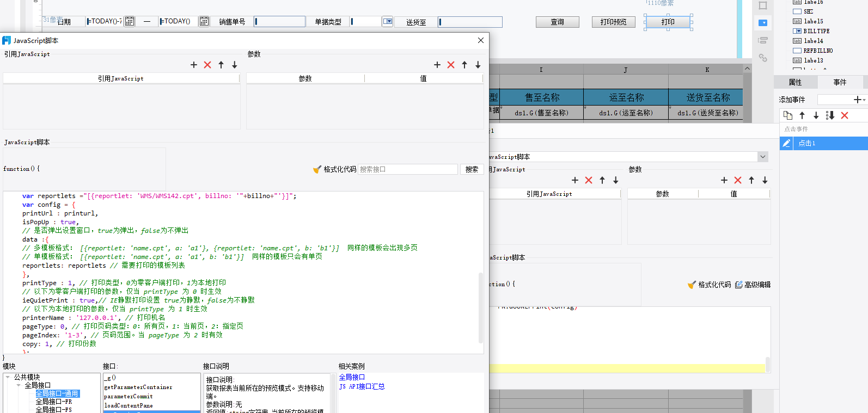This screenshot has width=868, height=413.
Task: Move the event up in the events list
Action: (x=802, y=115)
